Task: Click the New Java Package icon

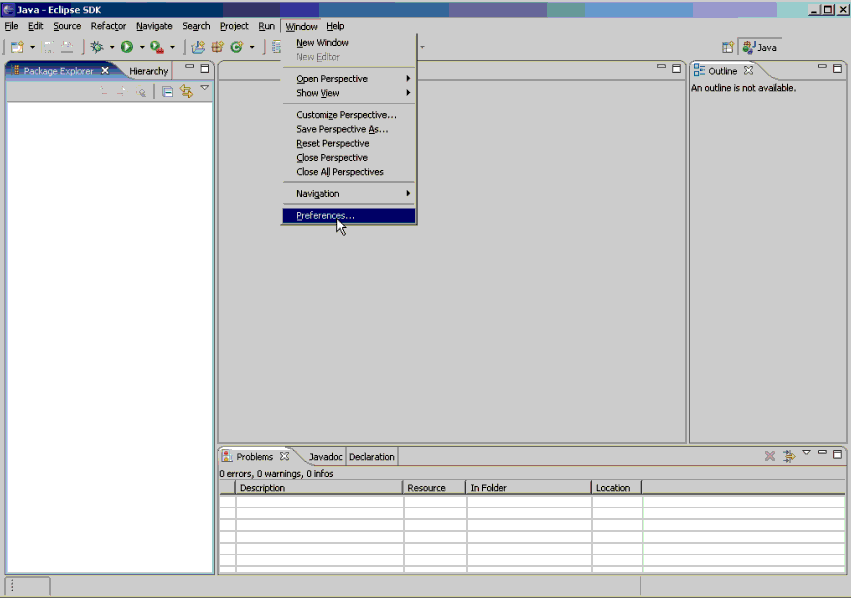Action: tap(218, 47)
